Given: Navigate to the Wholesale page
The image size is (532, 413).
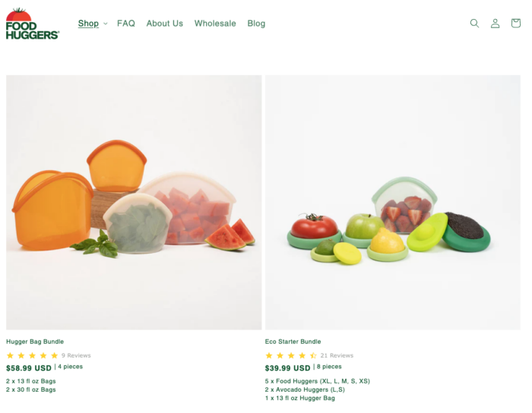Looking at the screenshot, I should pyautogui.click(x=215, y=24).
